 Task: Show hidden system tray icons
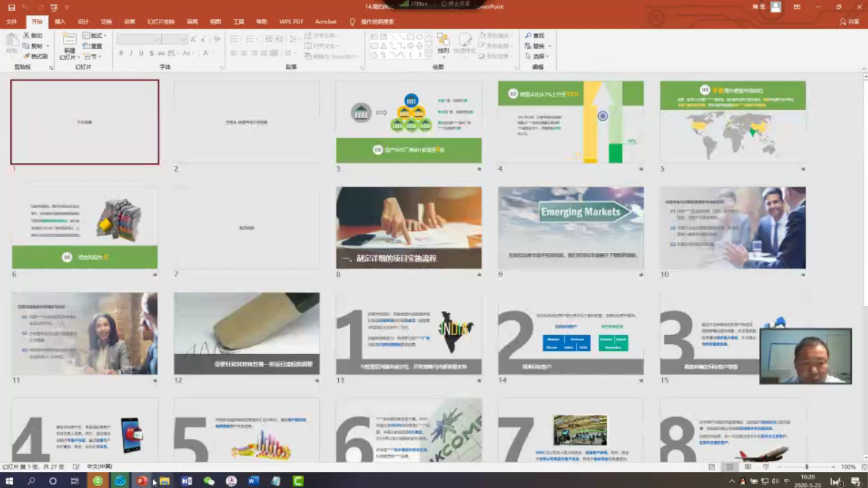click(732, 481)
